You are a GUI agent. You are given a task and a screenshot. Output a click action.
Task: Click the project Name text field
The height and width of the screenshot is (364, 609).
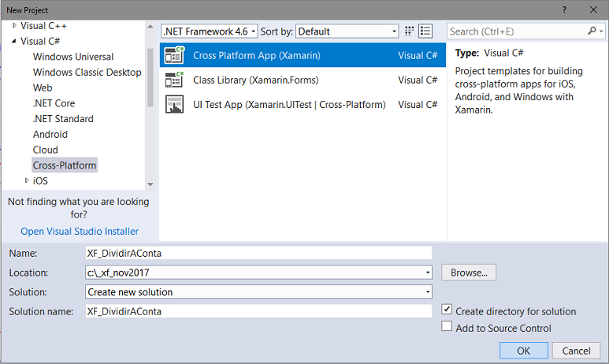pyautogui.click(x=258, y=253)
